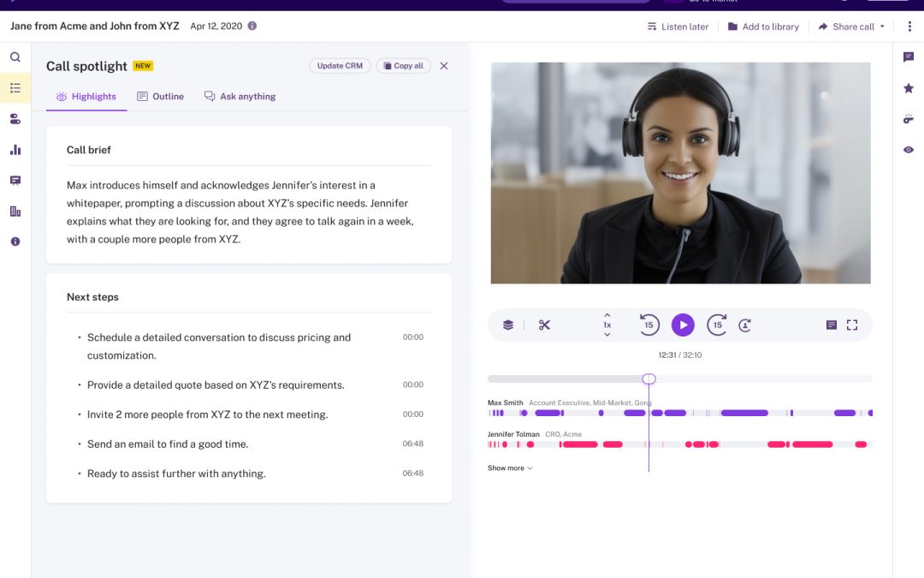Image resolution: width=924 pixels, height=578 pixels.
Task: Open the building account icon in sidebar
Action: [x=15, y=212]
